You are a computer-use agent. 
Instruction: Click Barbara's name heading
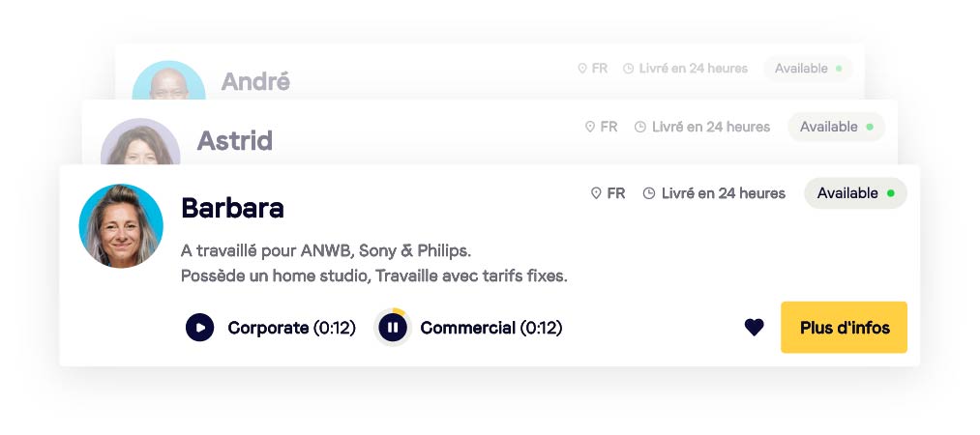(232, 208)
